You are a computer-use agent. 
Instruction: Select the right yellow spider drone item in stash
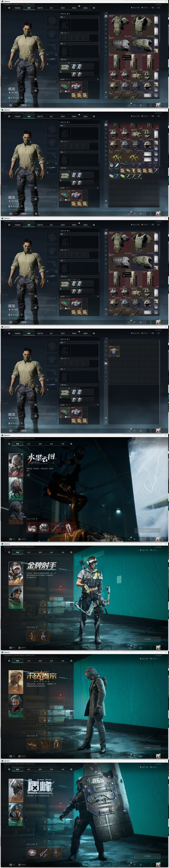[133, 157]
